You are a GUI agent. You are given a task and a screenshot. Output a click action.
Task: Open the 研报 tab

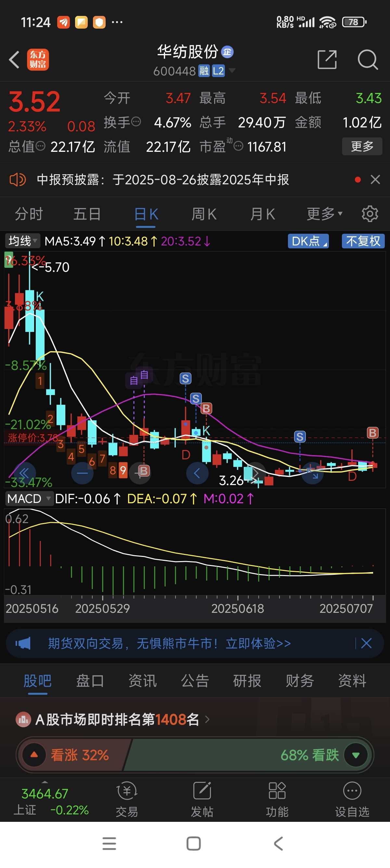247,681
